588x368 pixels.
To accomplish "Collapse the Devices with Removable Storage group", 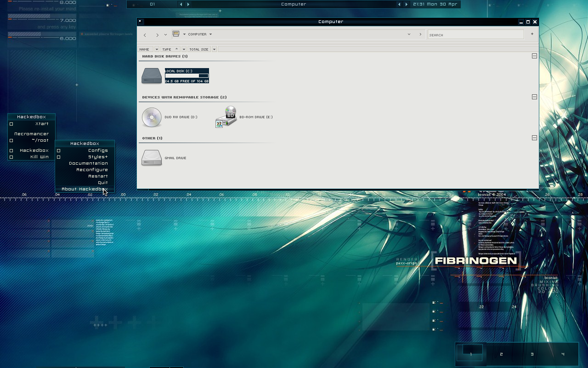I will [534, 97].
